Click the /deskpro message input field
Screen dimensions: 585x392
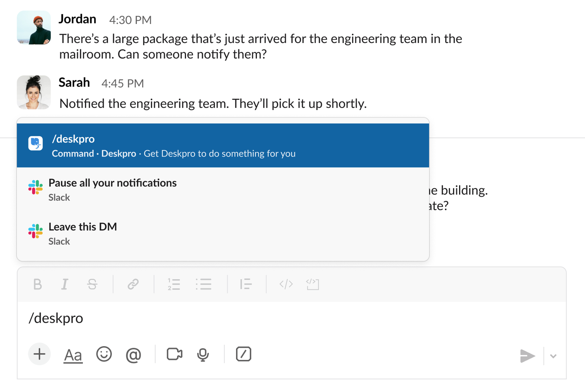coord(284,318)
